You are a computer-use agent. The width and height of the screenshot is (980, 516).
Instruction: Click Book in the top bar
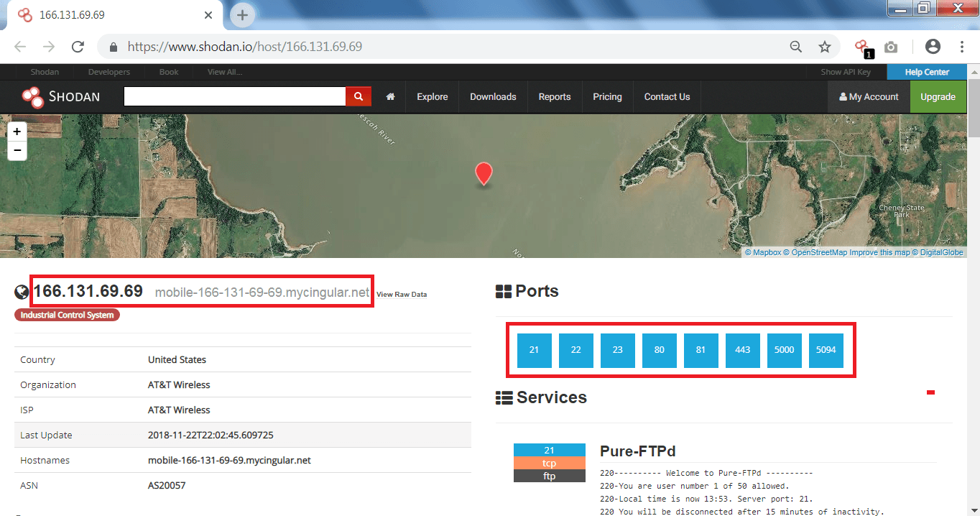[x=169, y=72]
